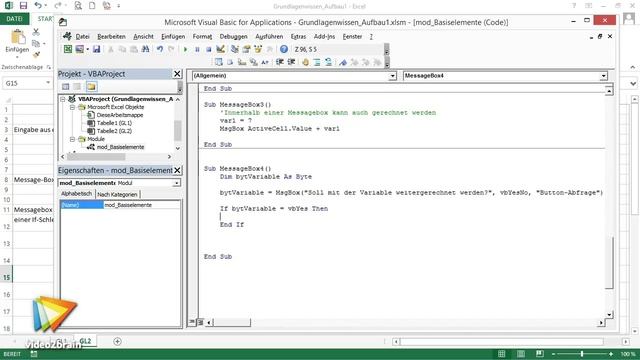Close the Eigenschaften properties panel
Viewport: 640px width, 360px height.
pyautogui.click(x=177, y=170)
